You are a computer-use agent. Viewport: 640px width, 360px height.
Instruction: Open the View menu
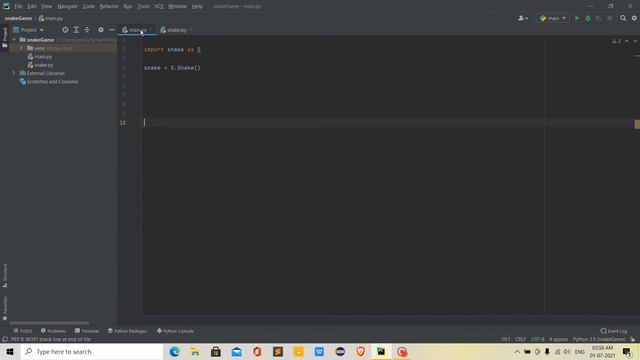[x=47, y=7]
